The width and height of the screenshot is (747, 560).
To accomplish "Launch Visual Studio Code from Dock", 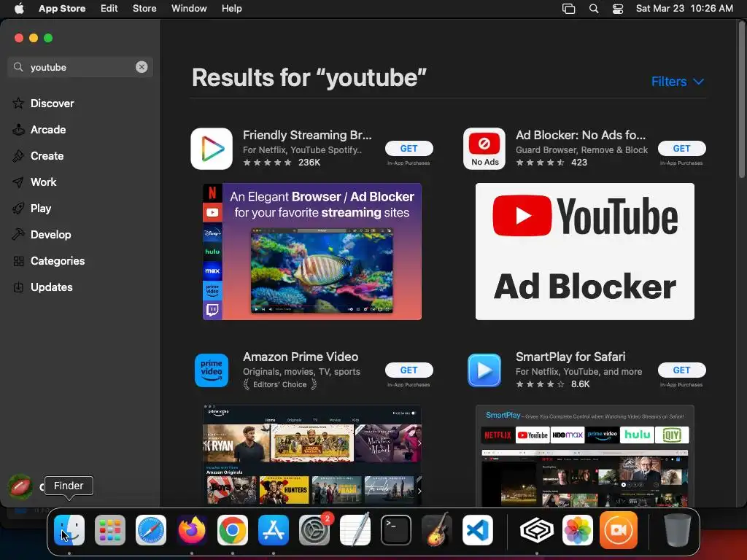I will coord(478,530).
